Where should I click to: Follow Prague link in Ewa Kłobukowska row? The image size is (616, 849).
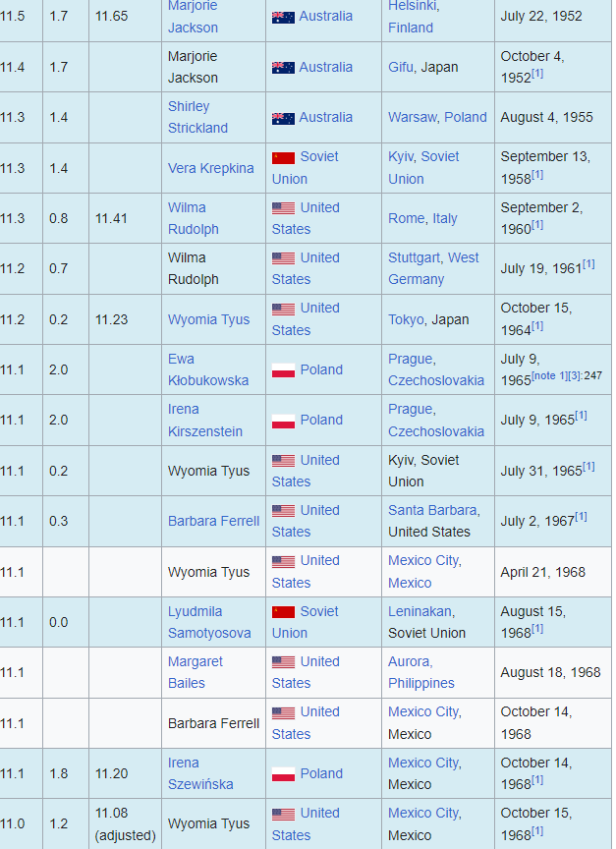point(412,359)
